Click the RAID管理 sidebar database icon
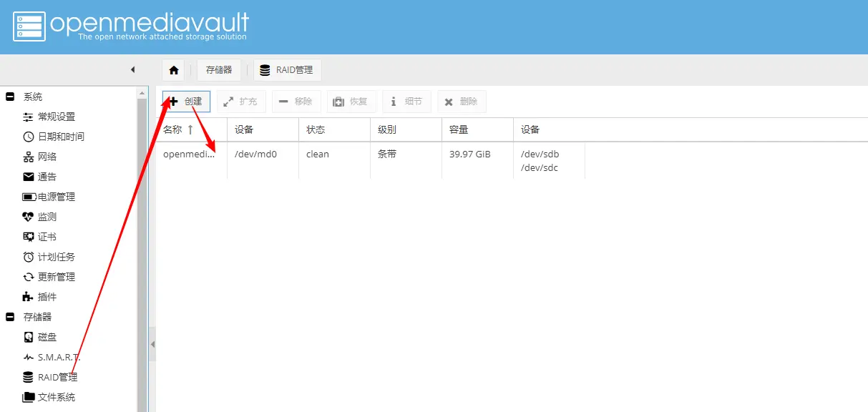 [29, 377]
